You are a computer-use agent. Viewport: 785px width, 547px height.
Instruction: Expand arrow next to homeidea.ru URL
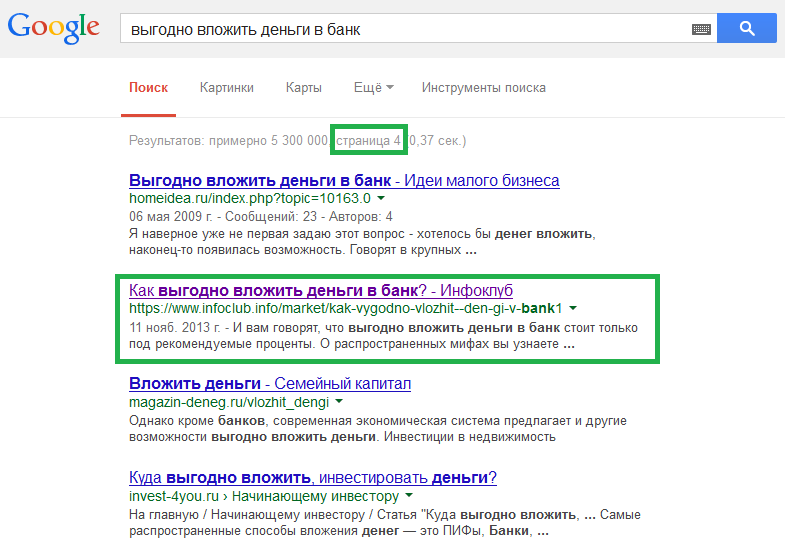tap(381, 198)
